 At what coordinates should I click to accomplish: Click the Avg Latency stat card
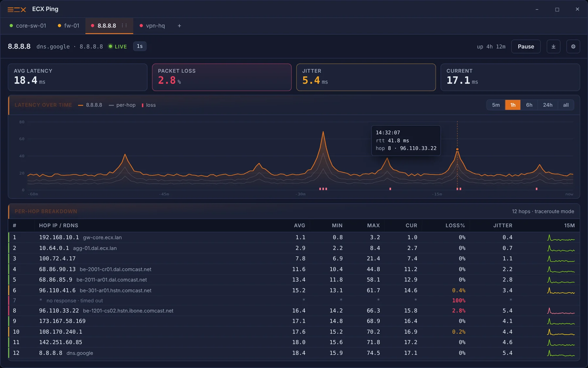coord(78,77)
